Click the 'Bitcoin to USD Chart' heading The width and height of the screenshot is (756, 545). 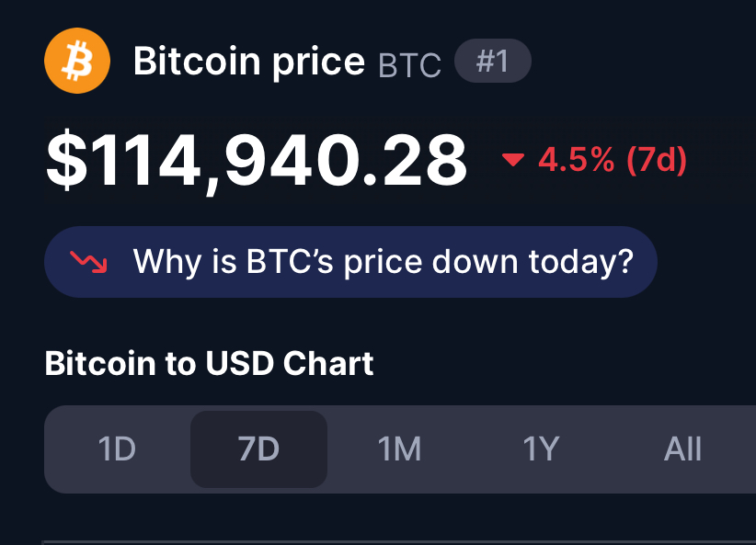(209, 363)
